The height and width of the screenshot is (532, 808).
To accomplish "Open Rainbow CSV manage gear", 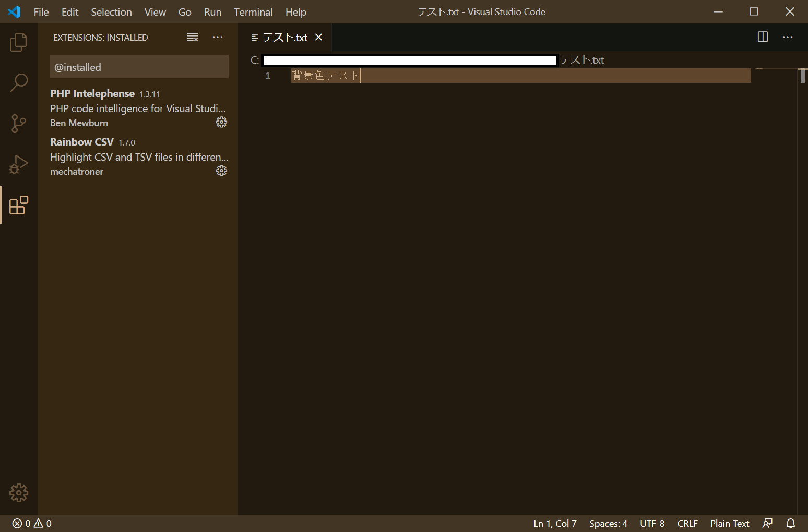I will click(x=222, y=171).
